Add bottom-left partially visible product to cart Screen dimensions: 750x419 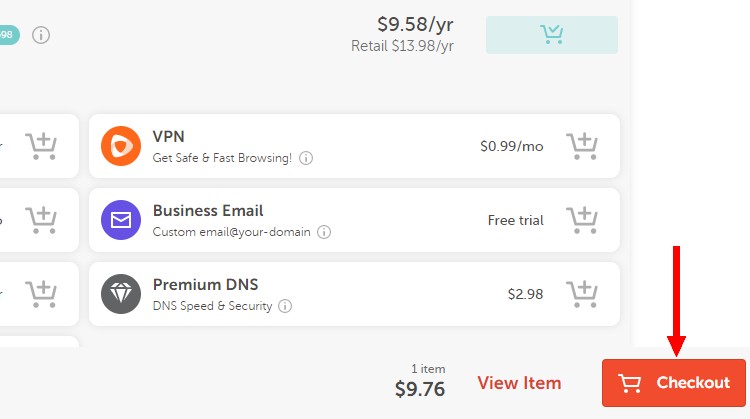tap(41, 294)
